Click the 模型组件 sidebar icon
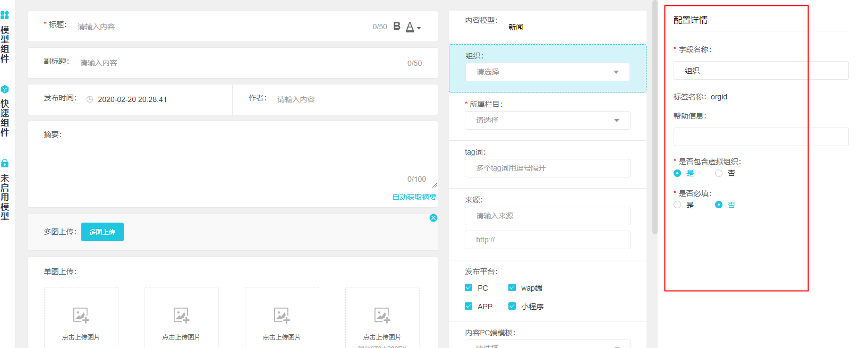This screenshot has height=348, width=868. point(5,15)
